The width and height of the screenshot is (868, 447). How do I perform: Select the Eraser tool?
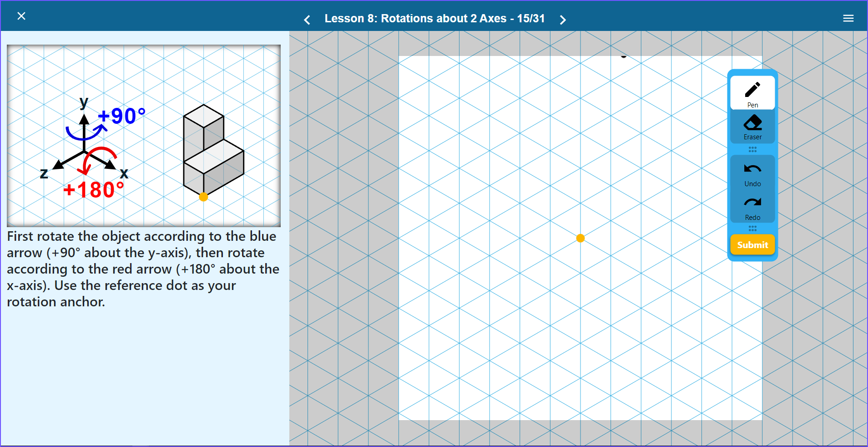click(752, 127)
